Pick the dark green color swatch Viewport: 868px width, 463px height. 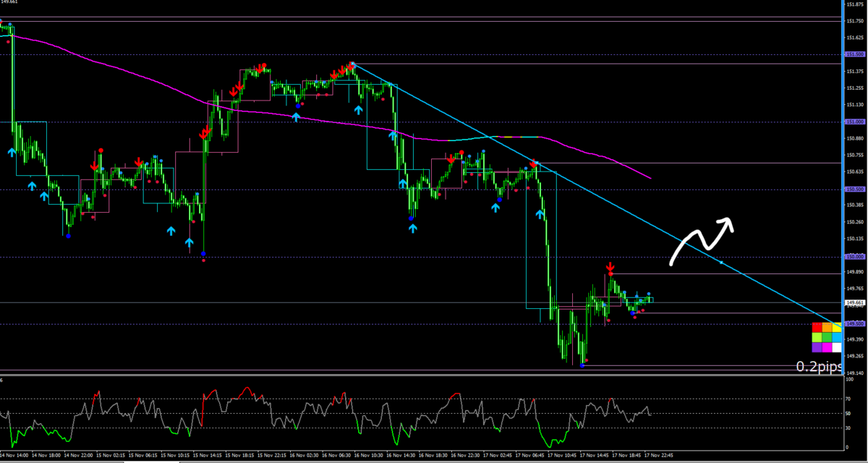tap(827, 337)
